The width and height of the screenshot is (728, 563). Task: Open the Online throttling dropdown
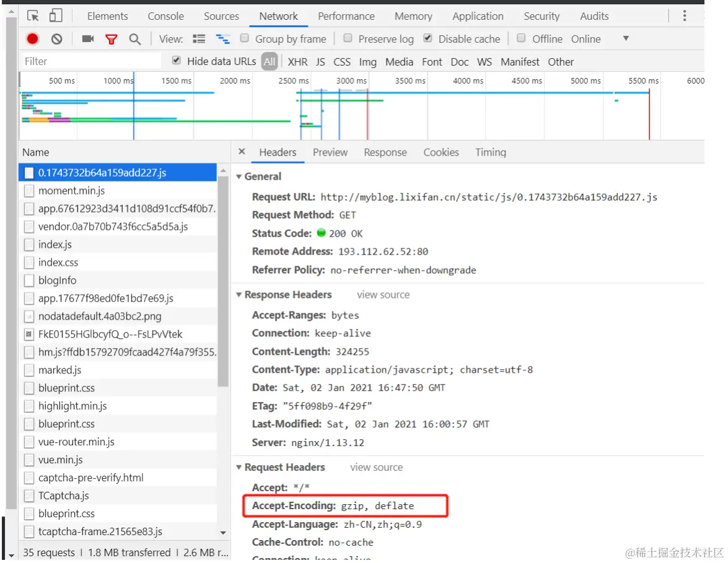click(x=600, y=38)
